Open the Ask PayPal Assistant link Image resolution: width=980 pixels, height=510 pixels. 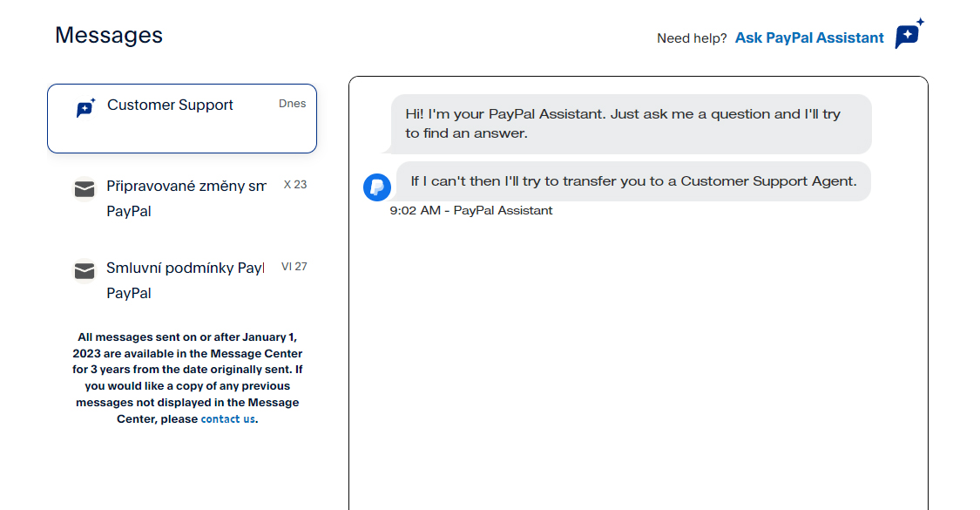809,37
